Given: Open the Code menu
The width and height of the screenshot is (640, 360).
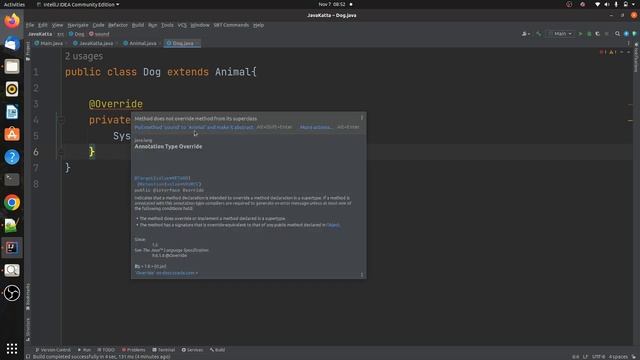Looking at the screenshot, I should (98, 25).
